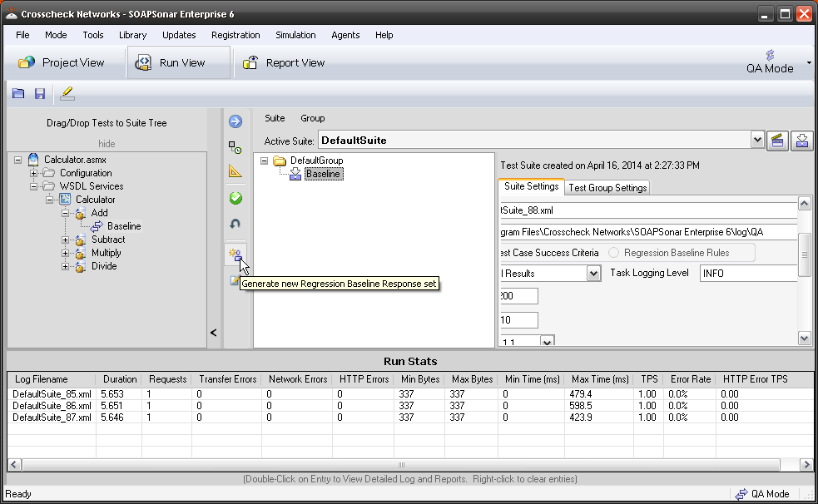Click the Calculator.asmx file icon

click(33, 160)
